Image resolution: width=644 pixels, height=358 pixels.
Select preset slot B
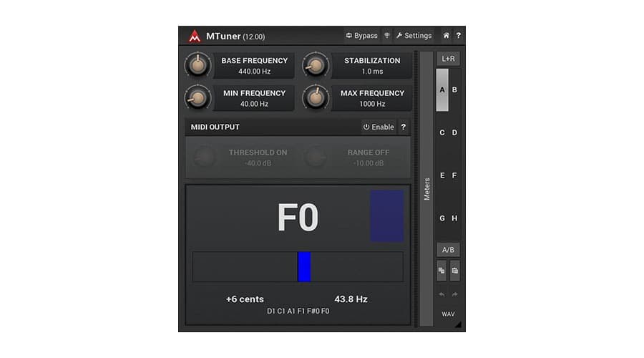454,89
